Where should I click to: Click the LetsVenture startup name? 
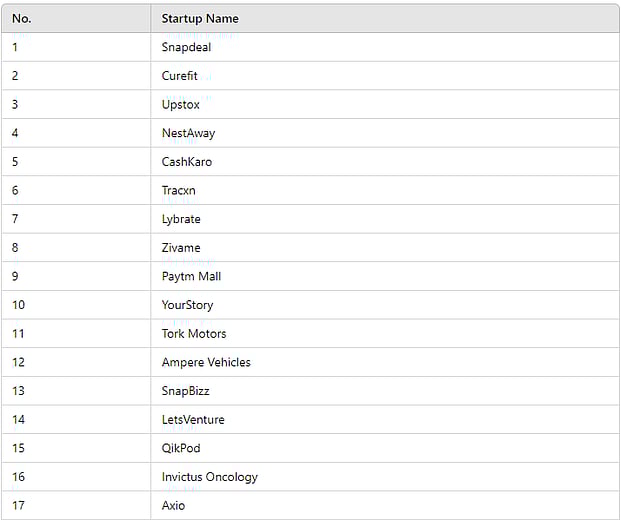193,420
